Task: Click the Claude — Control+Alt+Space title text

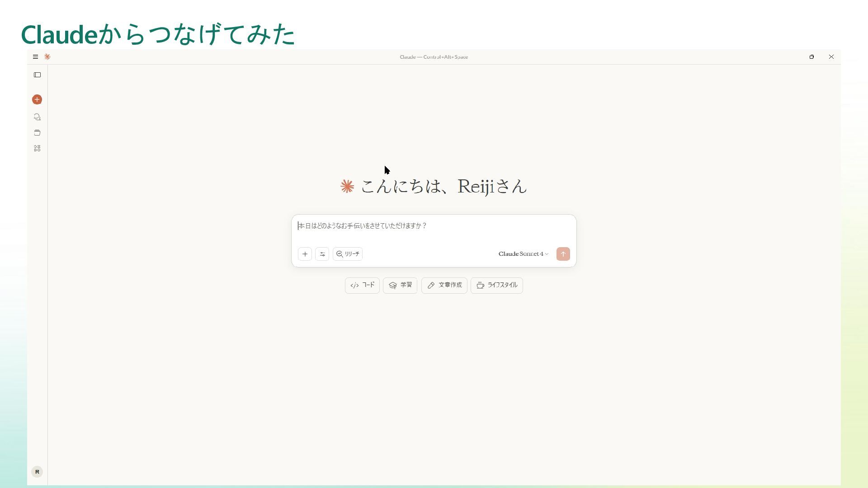Action: 434,57
